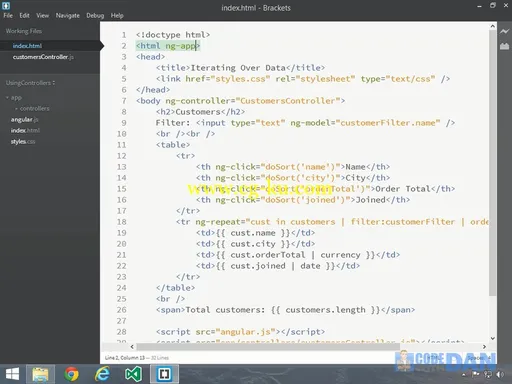
Task: Click the title text Iterating Over Data
Action: [238, 68]
